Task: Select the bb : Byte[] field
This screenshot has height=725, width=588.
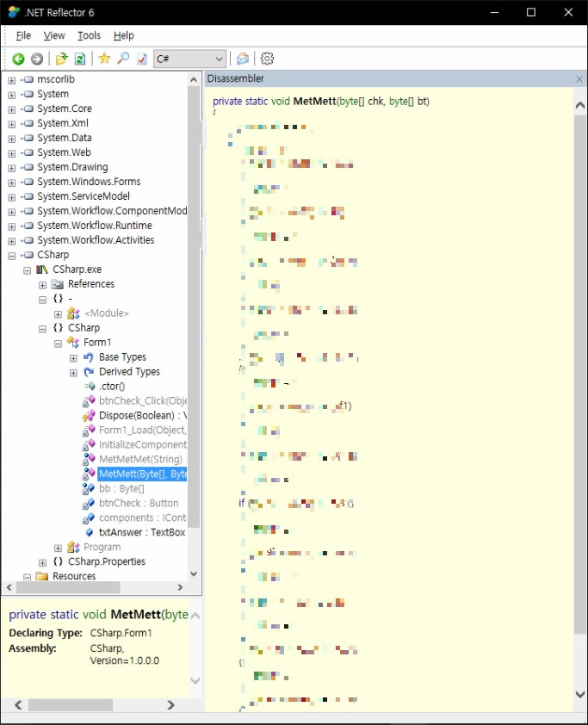Action: pyautogui.click(x=121, y=489)
